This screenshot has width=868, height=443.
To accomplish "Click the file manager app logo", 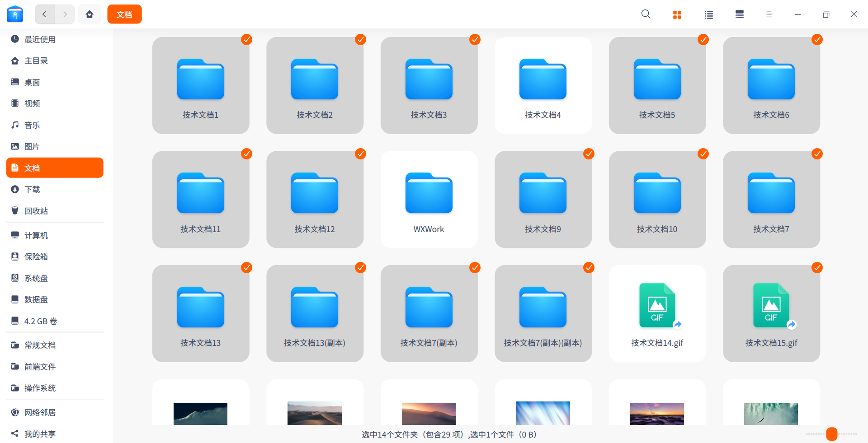I will pyautogui.click(x=15, y=14).
